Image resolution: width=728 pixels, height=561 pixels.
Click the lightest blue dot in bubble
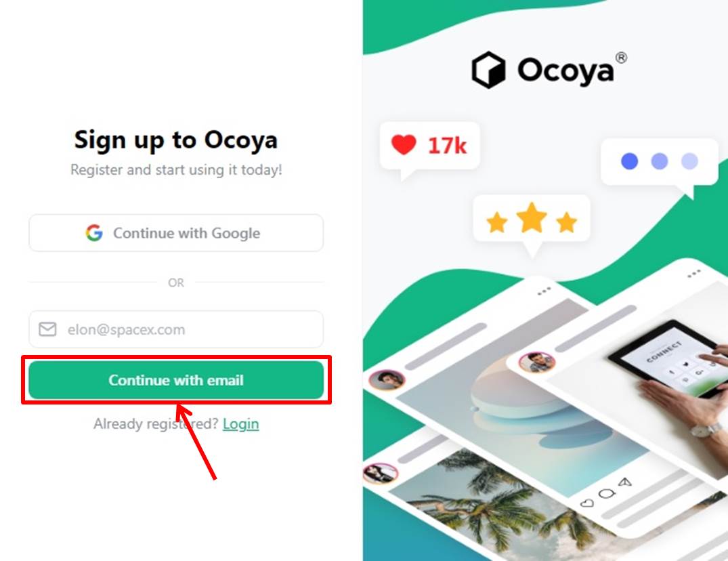coord(689,161)
